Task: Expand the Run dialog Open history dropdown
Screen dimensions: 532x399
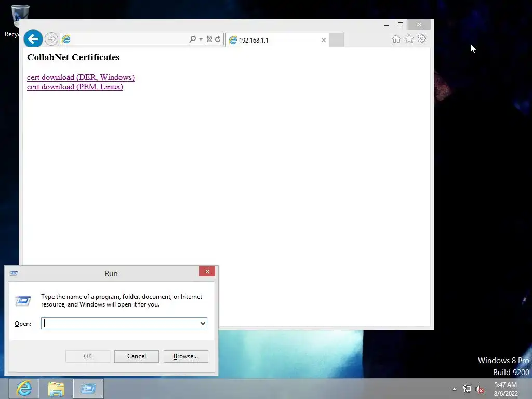Action: point(203,323)
